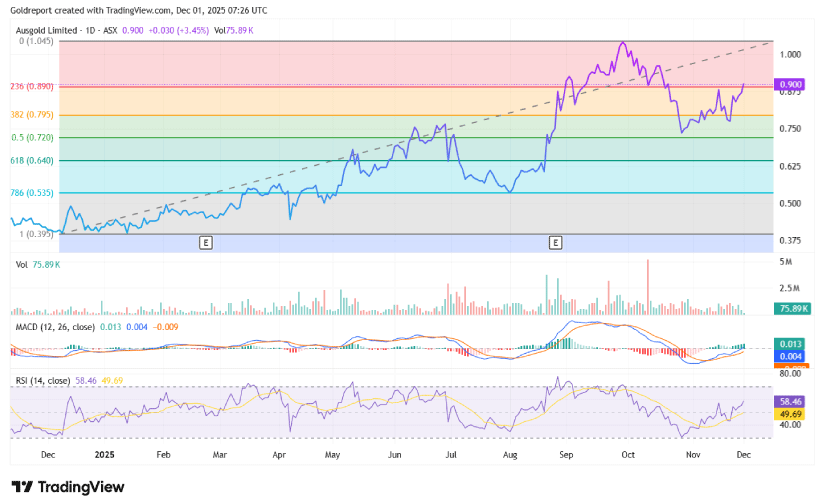
Task: Click the earnings E marker near late August
Action: (x=555, y=242)
